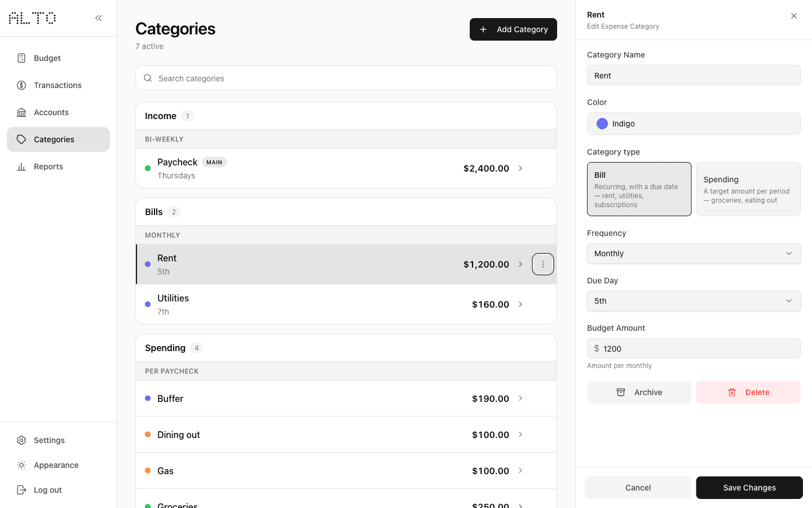Open the Rent row three-dot menu
The width and height of the screenshot is (812, 508).
click(543, 264)
